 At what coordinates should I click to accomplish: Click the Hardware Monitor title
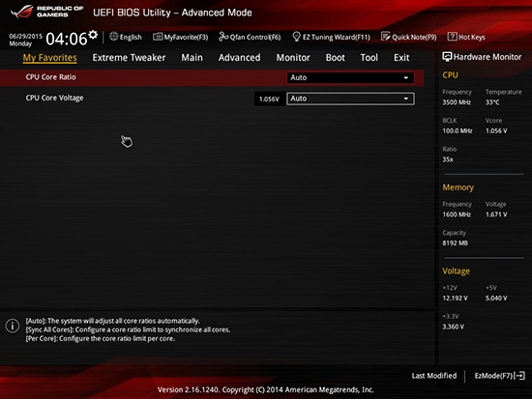coord(488,57)
